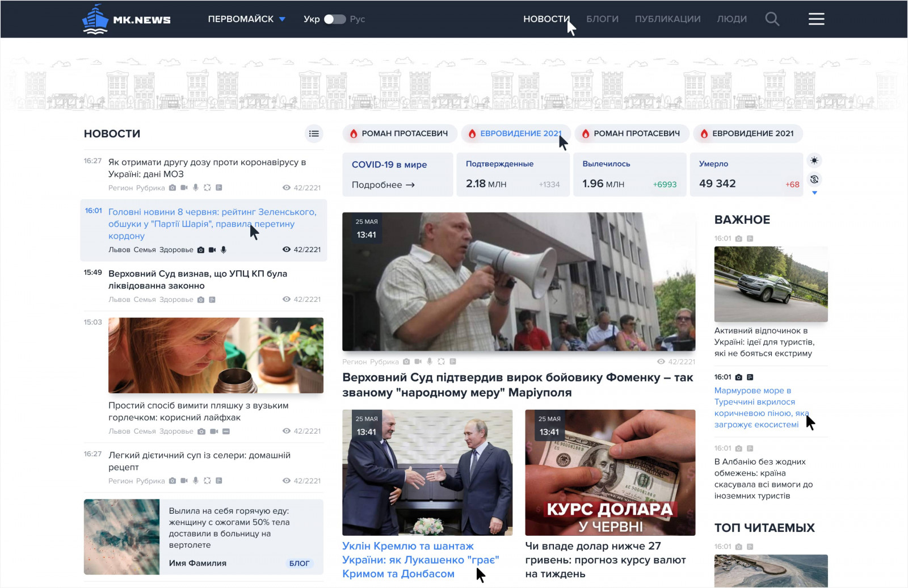
Task: Click microphone icon under Головні новини article
Action: (224, 250)
